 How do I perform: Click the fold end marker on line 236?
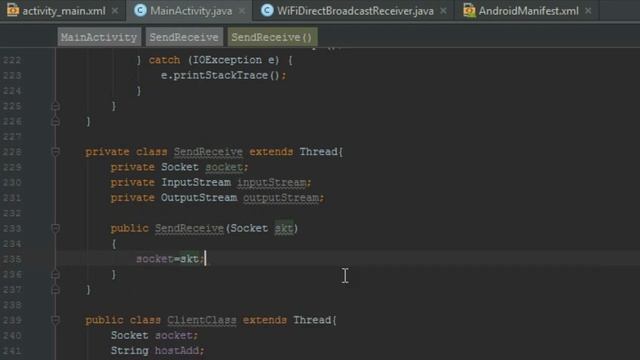click(56, 274)
